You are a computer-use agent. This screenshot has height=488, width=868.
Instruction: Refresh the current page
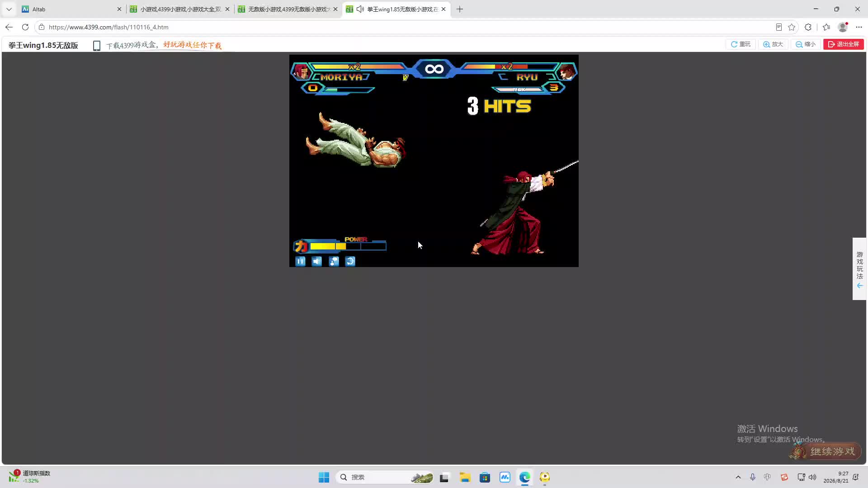[x=25, y=27]
